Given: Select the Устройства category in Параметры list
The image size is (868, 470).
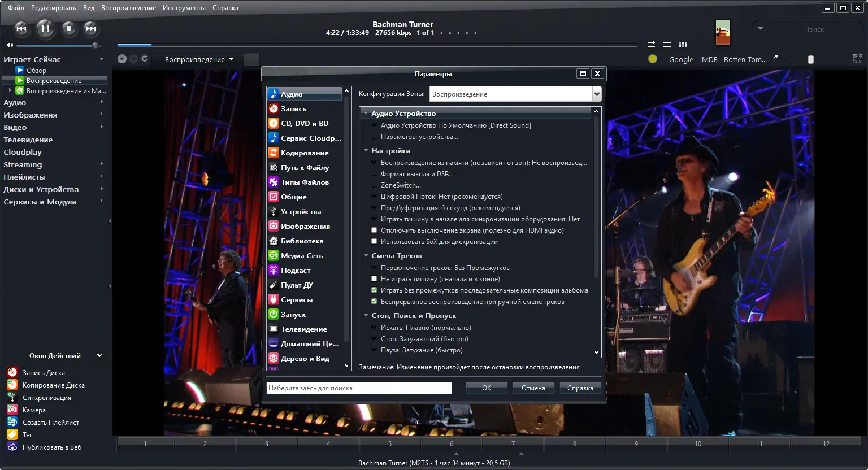Looking at the screenshot, I should coord(305,211).
